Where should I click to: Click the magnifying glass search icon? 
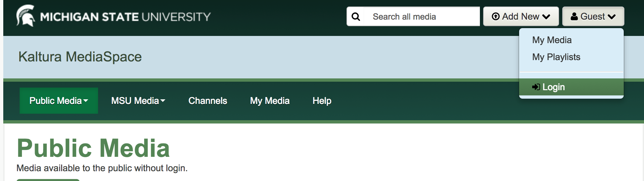pyautogui.click(x=356, y=17)
